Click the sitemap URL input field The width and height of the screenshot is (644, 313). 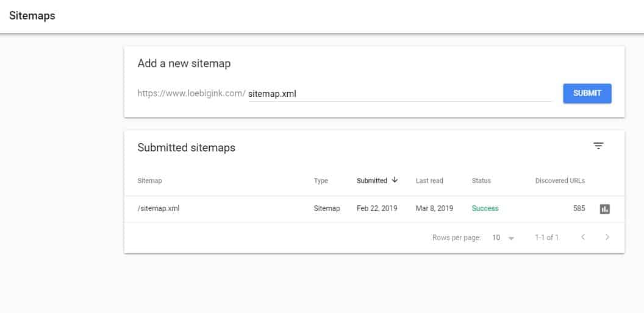(x=399, y=94)
